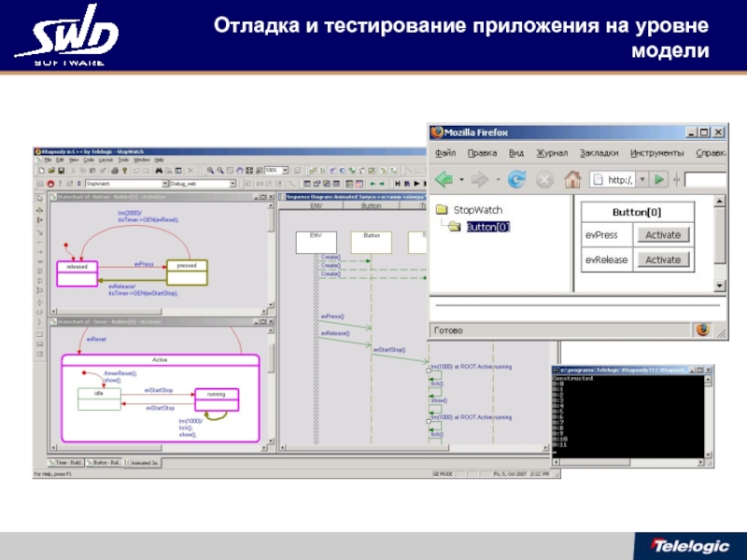Screen dimensions: 747x560
Task: Click the animation Go play icon
Action: pyautogui.click(x=416, y=183)
